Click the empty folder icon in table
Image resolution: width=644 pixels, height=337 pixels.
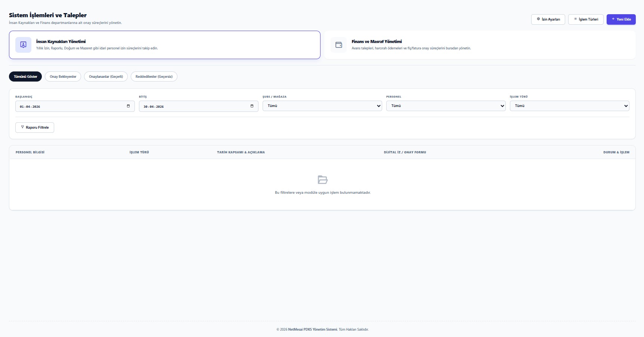[x=323, y=180]
